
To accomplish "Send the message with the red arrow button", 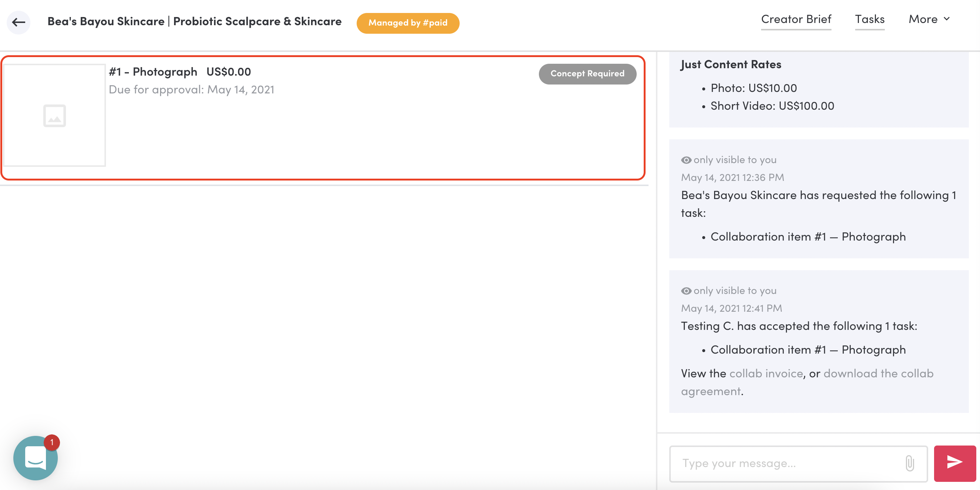I will tap(955, 463).
